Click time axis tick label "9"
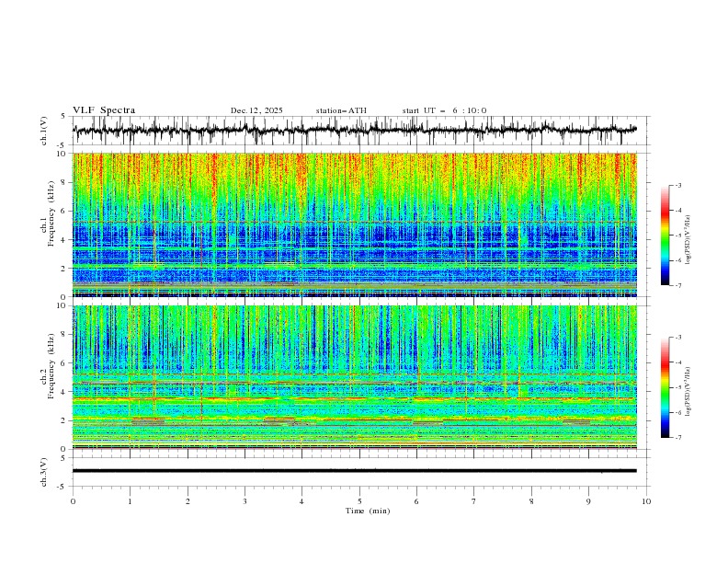The width and height of the screenshot is (728, 563). pos(588,501)
